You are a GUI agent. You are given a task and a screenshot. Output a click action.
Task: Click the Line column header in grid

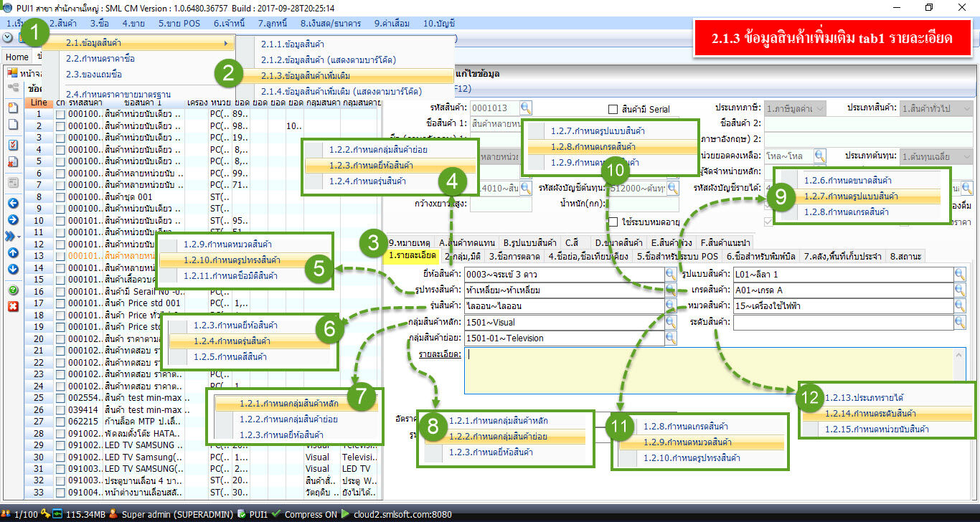tap(39, 103)
